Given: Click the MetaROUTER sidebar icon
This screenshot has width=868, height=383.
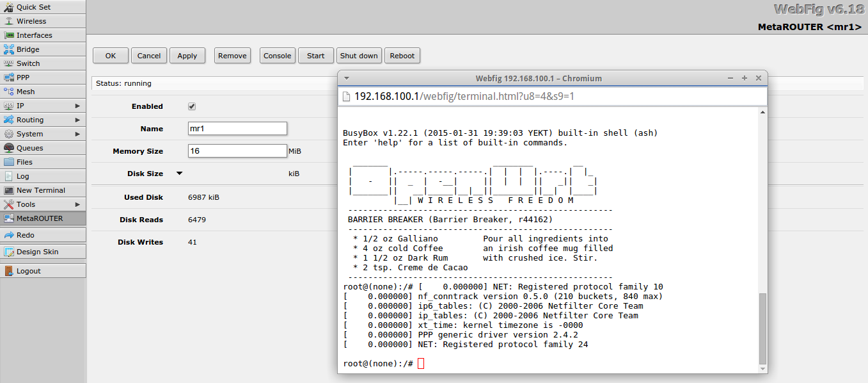Looking at the screenshot, I should point(9,218).
